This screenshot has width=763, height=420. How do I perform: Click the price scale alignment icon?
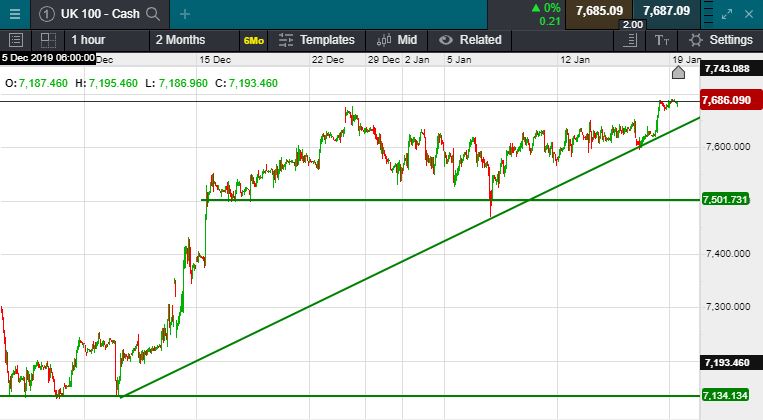pos(629,40)
